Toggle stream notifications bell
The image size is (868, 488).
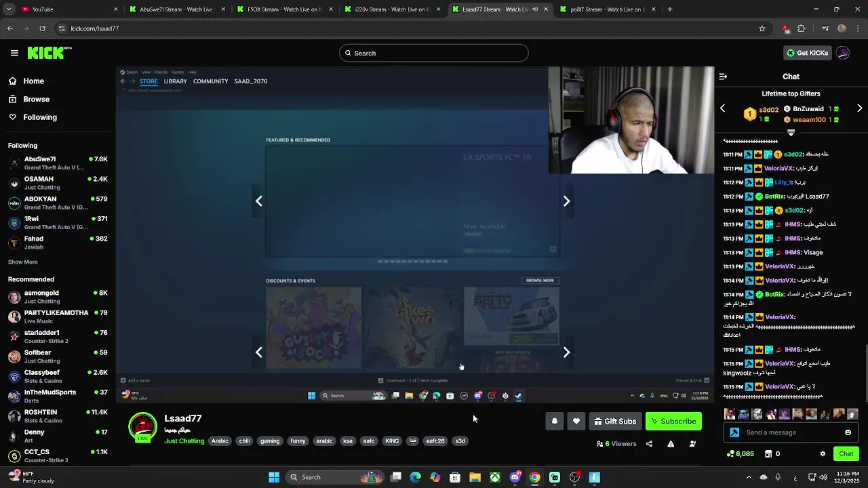coord(555,422)
